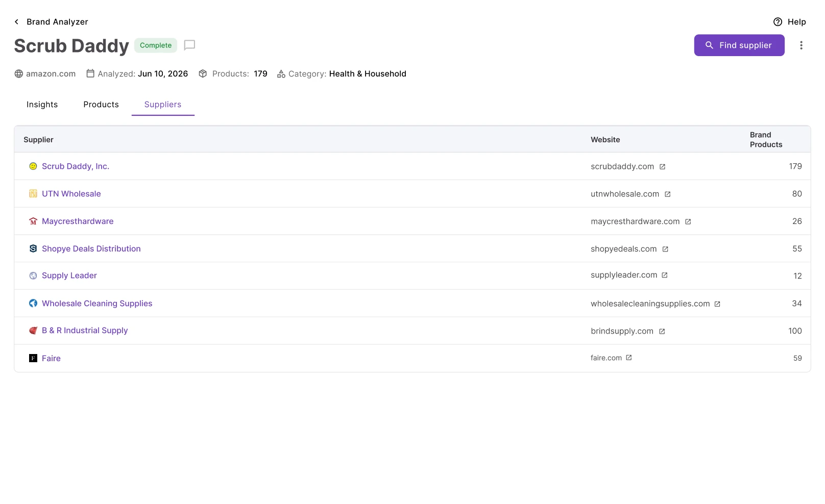This screenshot has height=504, width=825.
Task: Click the UTN Wholesale logo icon
Action: point(33,194)
